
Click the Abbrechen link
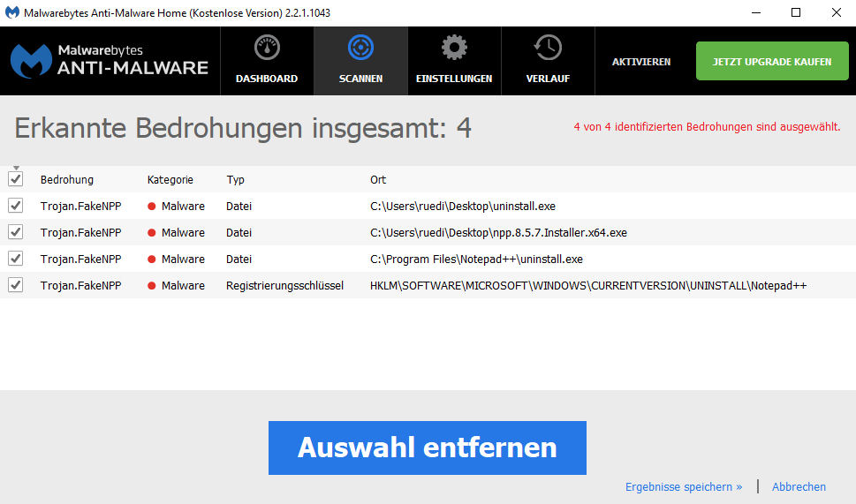click(x=799, y=486)
